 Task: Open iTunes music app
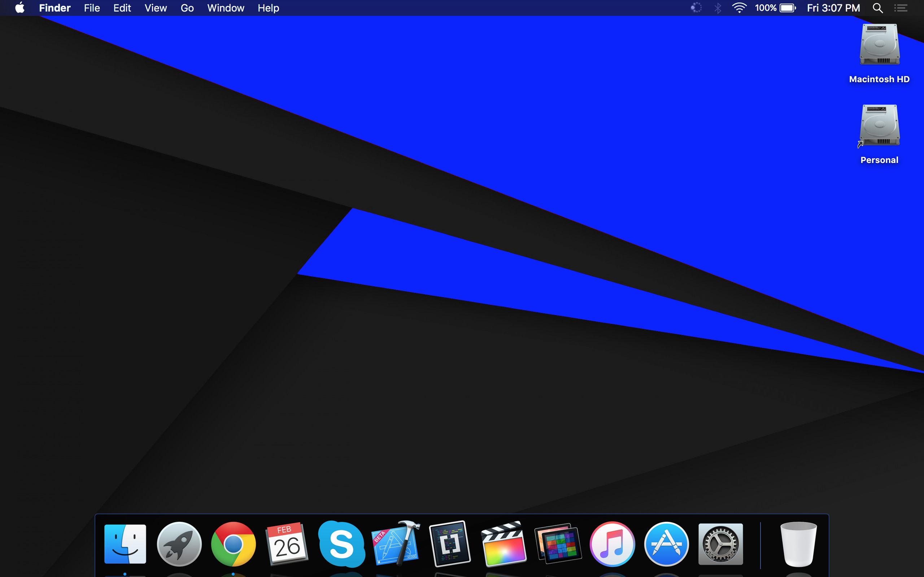pyautogui.click(x=612, y=544)
